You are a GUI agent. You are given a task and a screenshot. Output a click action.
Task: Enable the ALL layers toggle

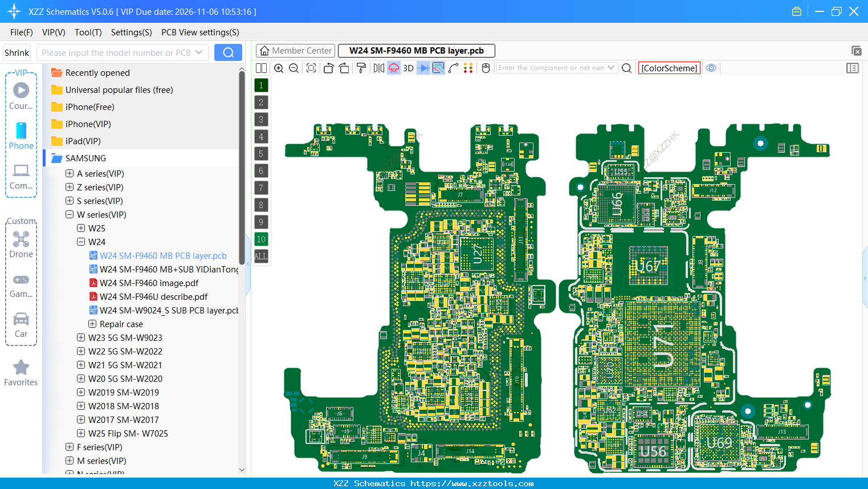pos(261,256)
